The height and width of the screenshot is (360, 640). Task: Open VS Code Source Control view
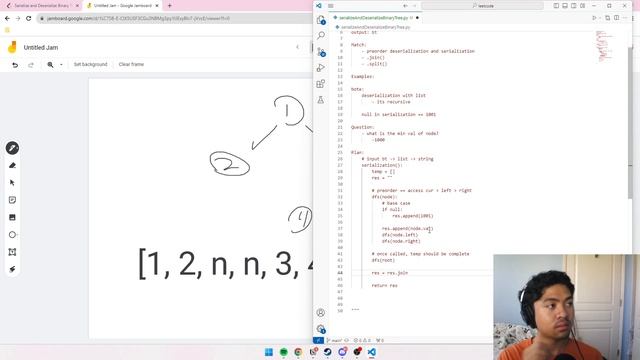pyautogui.click(x=321, y=52)
